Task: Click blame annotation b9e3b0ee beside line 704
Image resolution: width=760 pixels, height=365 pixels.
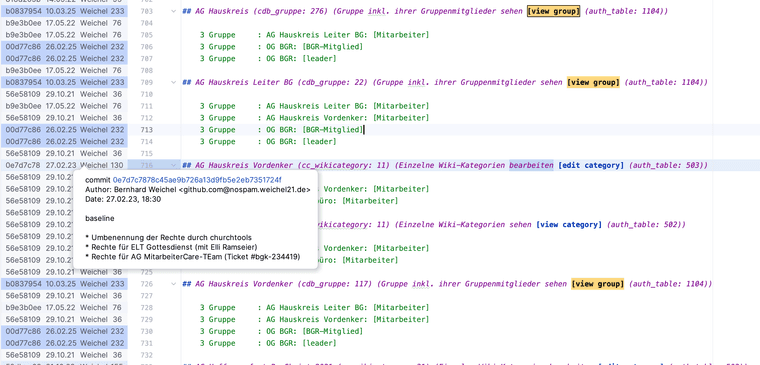Action: click(x=64, y=23)
